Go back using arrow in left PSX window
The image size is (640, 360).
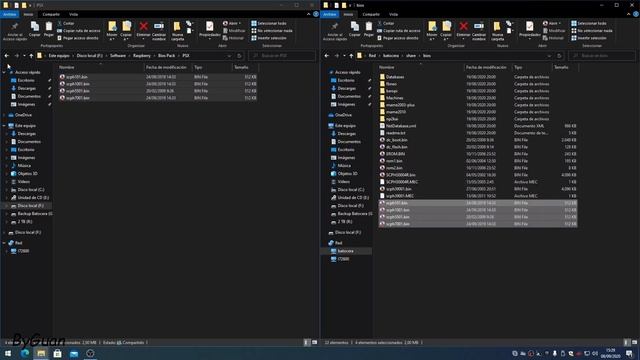coord(7,56)
